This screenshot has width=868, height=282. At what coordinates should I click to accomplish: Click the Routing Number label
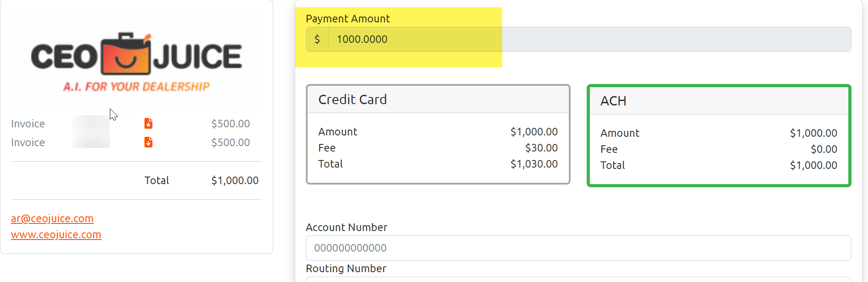346,269
